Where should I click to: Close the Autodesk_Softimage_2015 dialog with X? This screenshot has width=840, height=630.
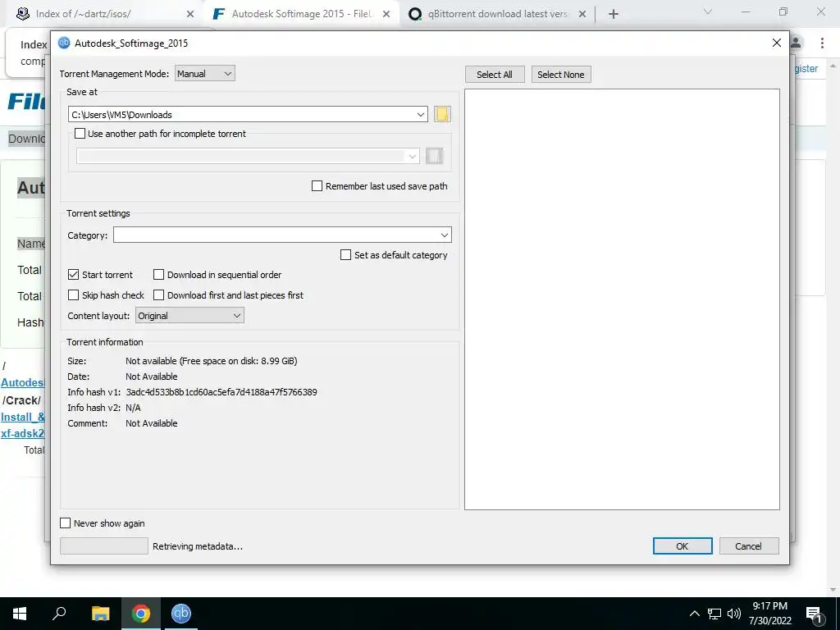(x=777, y=43)
